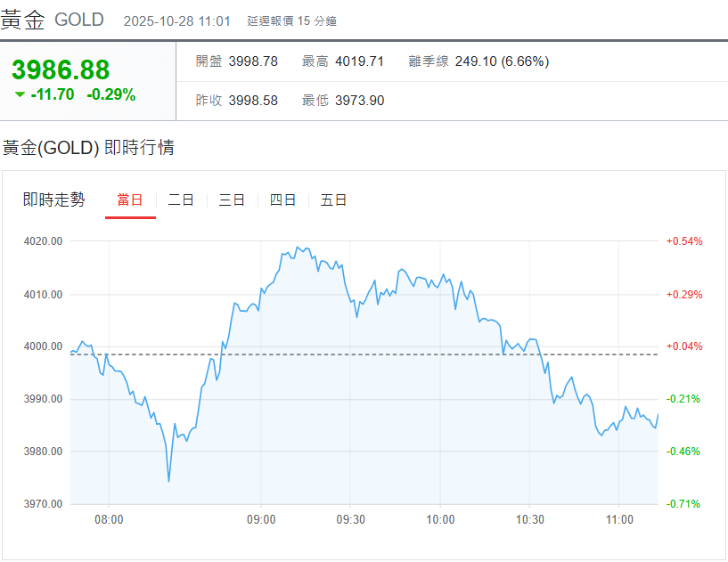Click the 黃金 GOLD page title

pos(53,20)
